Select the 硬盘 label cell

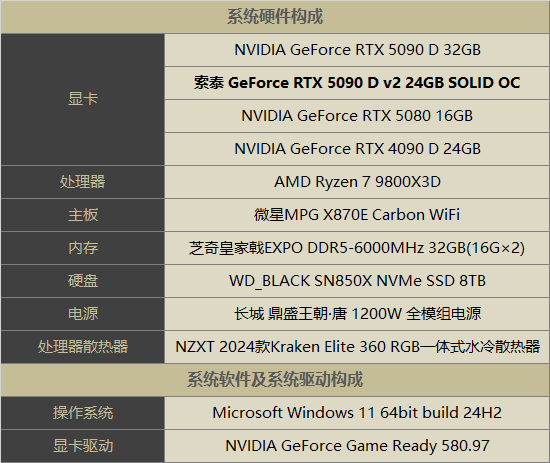tap(83, 281)
